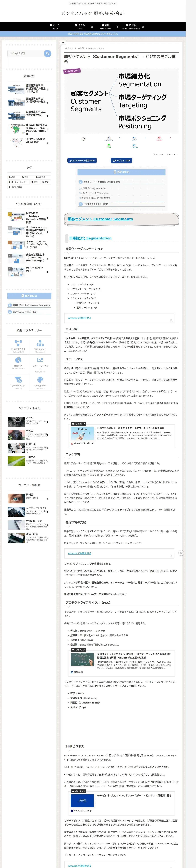Save the article to Pocket
The height and width of the screenshot is (868, 196).
[159, 138]
